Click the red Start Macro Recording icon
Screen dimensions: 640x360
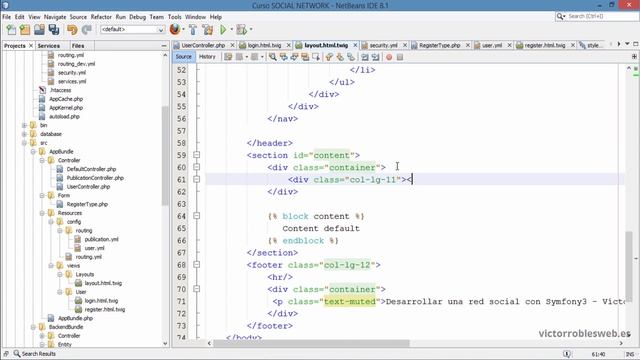click(x=389, y=57)
